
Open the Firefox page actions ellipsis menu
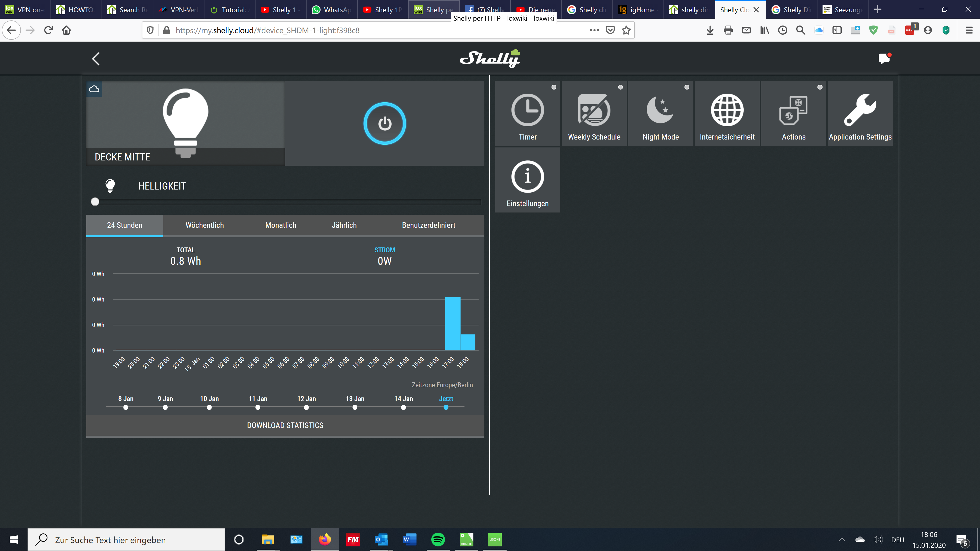(x=594, y=30)
